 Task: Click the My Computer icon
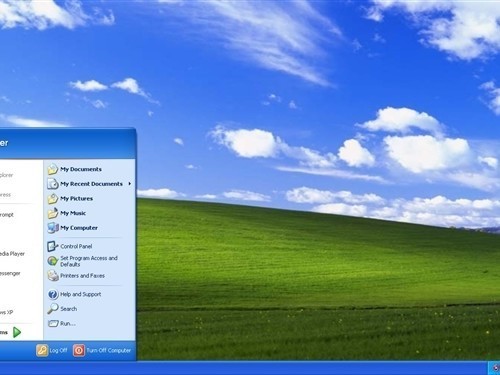(x=53, y=228)
